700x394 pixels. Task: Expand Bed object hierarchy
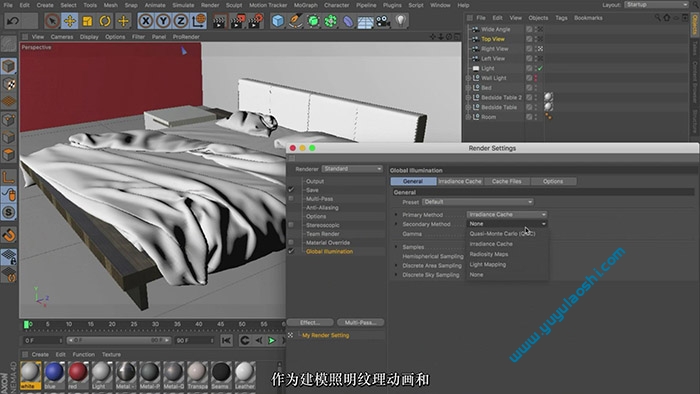click(468, 88)
